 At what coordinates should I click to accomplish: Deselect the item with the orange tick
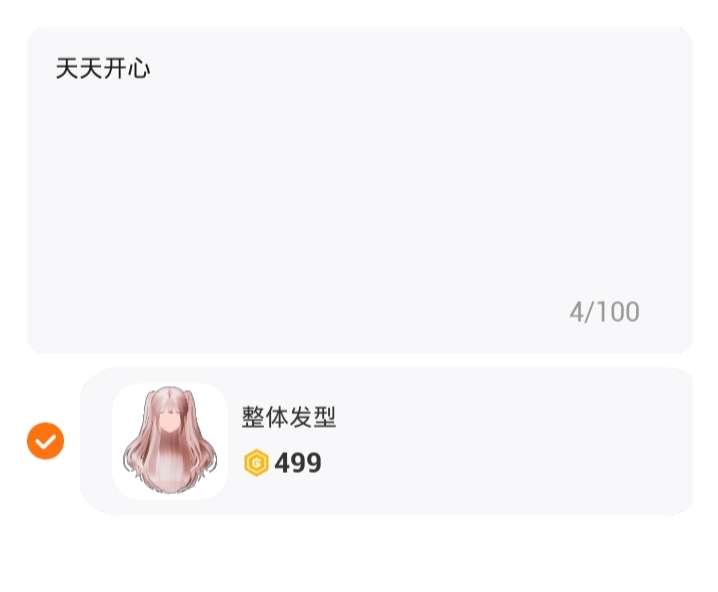point(45,441)
